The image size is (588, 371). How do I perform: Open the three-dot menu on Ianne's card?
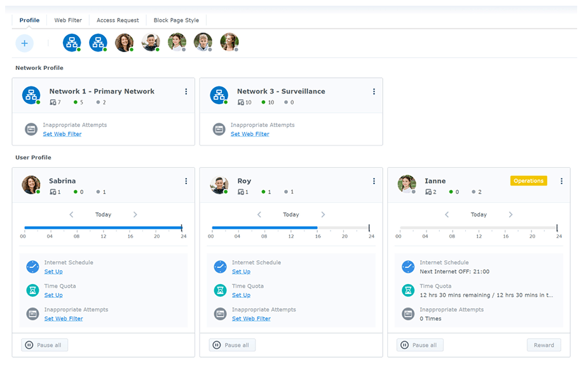click(x=561, y=181)
